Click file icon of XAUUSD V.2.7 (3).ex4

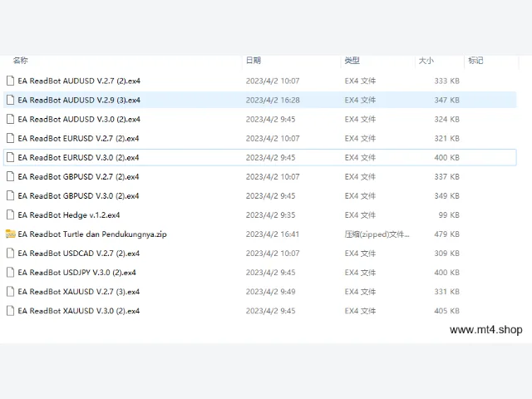point(11,292)
